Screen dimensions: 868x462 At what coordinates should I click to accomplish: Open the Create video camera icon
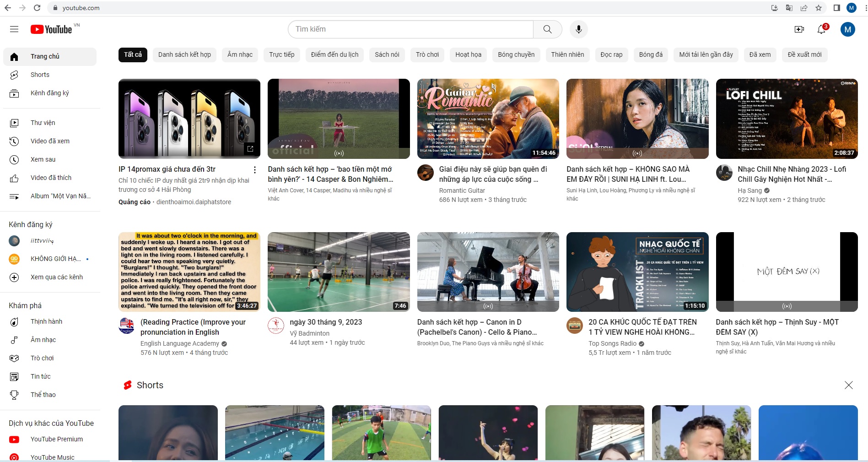[799, 29]
